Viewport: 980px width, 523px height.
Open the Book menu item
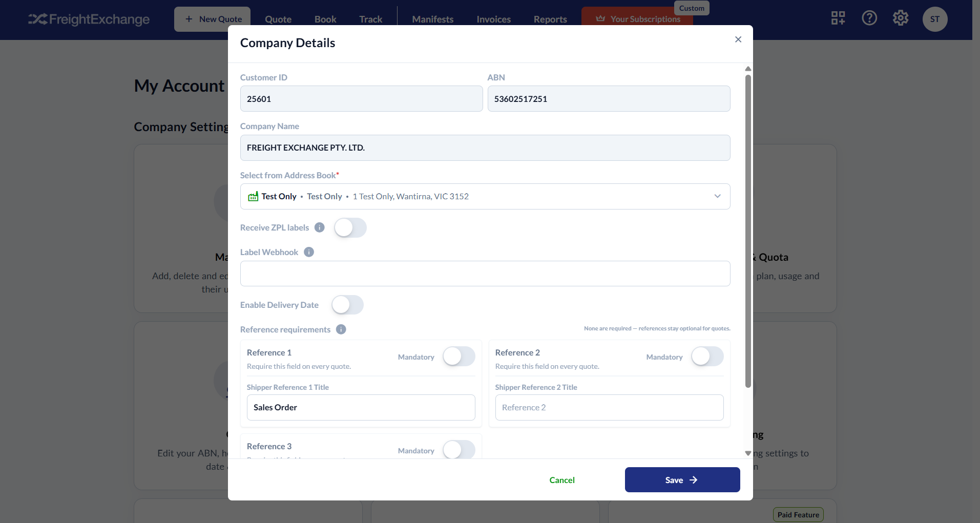tap(325, 19)
